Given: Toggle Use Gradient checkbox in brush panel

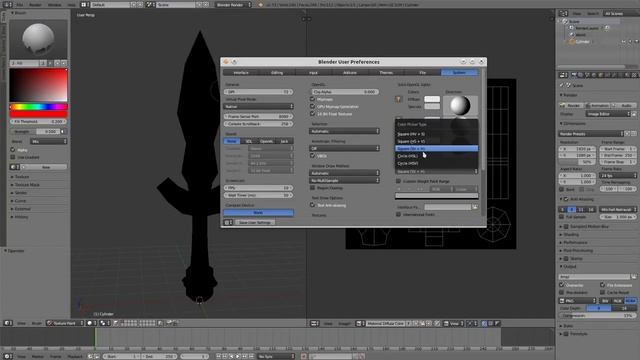Looking at the screenshot, I should [x=13, y=157].
